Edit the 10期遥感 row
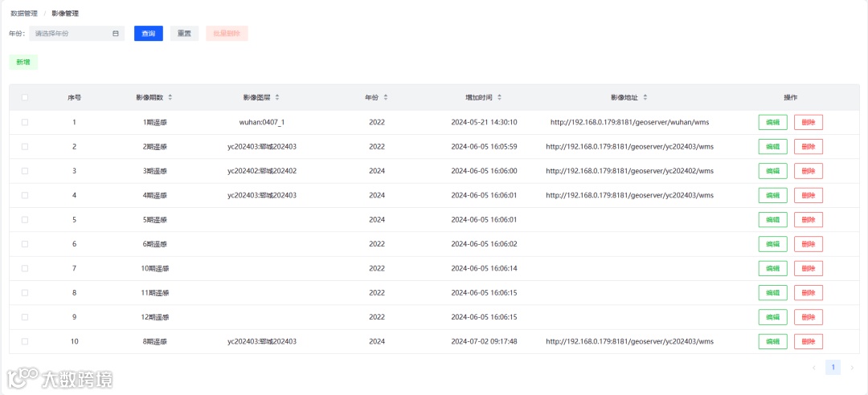 773,268
